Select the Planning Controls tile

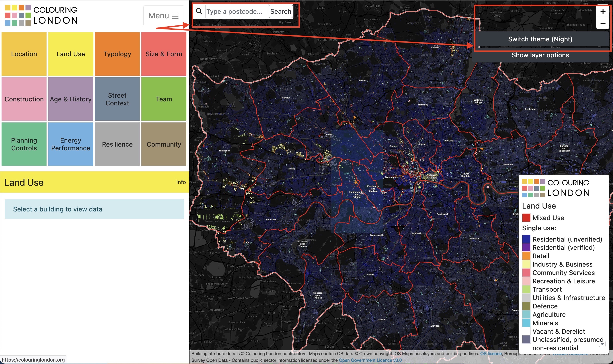[24, 144]
